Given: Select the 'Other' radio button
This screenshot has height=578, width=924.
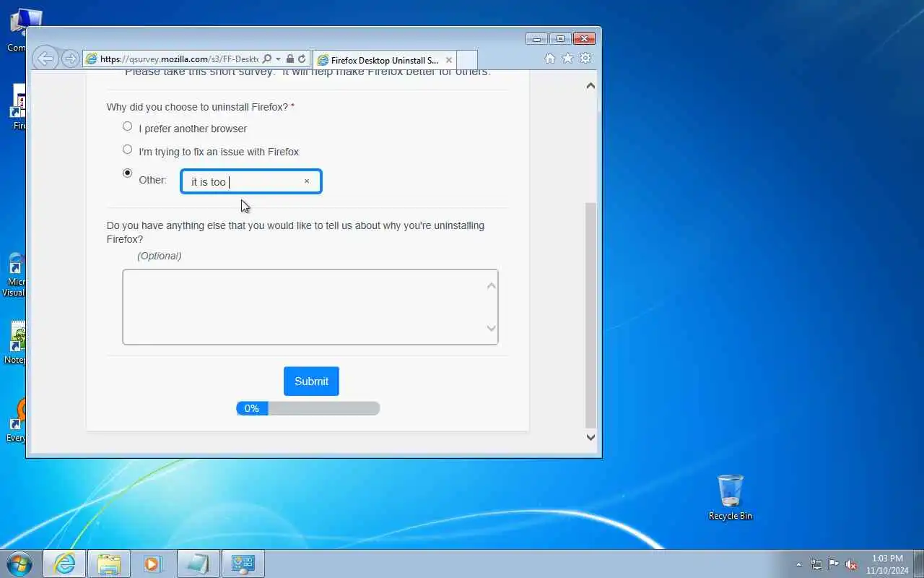Looking at the screenshot, I should pos(128,173).
